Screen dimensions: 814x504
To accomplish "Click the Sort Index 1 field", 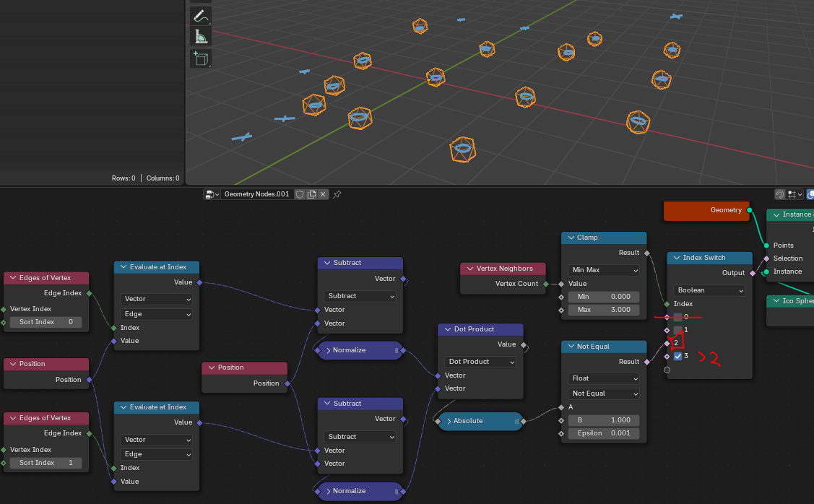I will pos(46,463).
